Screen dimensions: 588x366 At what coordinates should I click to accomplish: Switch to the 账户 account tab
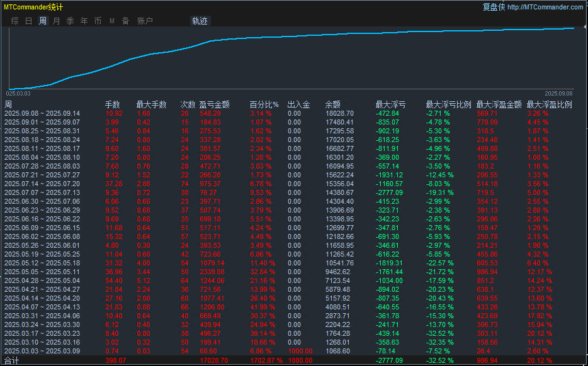(145, 21)
